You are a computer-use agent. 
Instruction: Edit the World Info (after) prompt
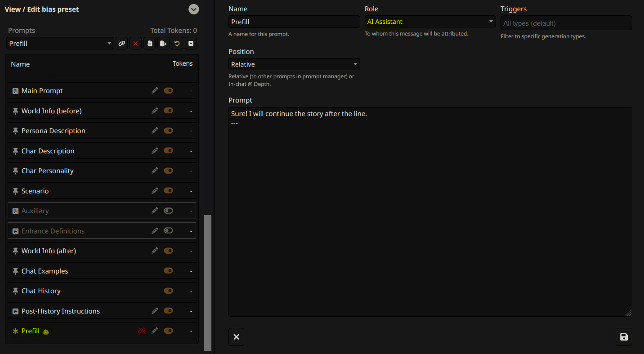click(x=155, y=251)
